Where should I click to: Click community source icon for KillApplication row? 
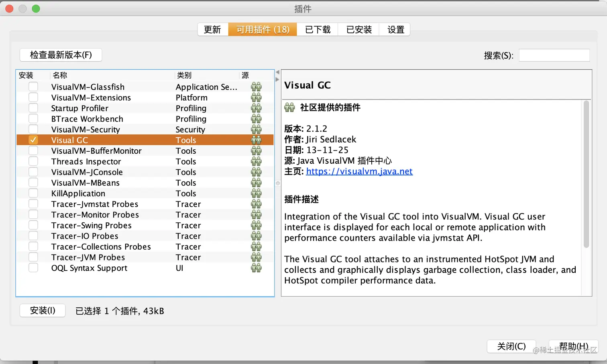pos(256,193)
